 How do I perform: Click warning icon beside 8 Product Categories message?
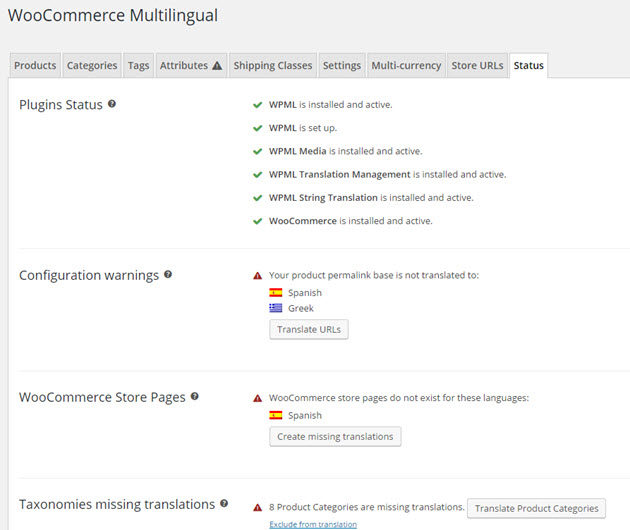click(x=258, y=507)
